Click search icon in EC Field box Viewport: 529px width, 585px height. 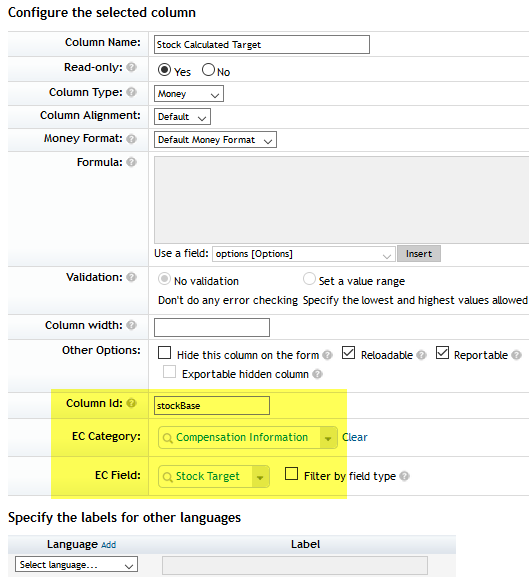click(x=168, y=477)
